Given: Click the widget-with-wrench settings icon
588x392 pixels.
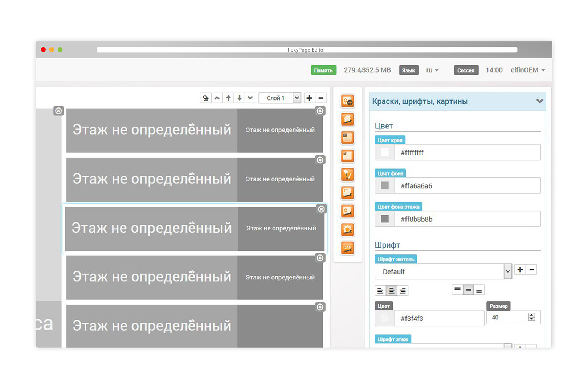Looking at the screenshot, I should coord(347,211).
